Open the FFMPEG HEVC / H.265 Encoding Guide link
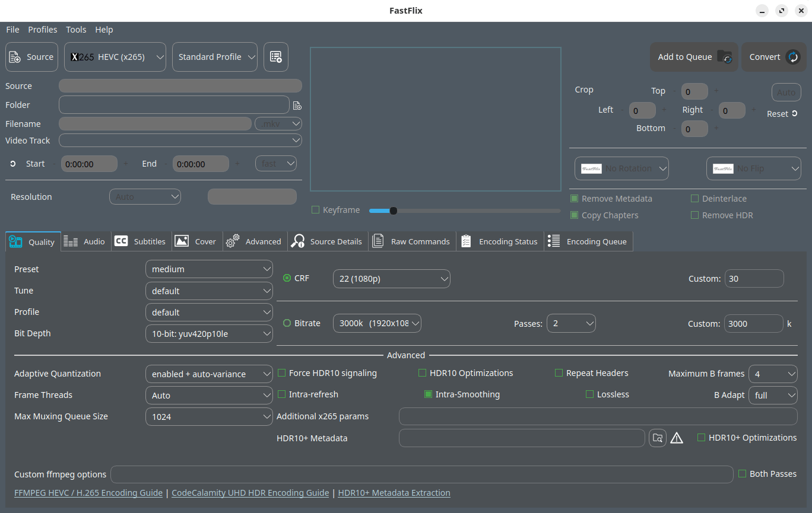The height and width of the screenshot is (513, 812). coord(88,493)
